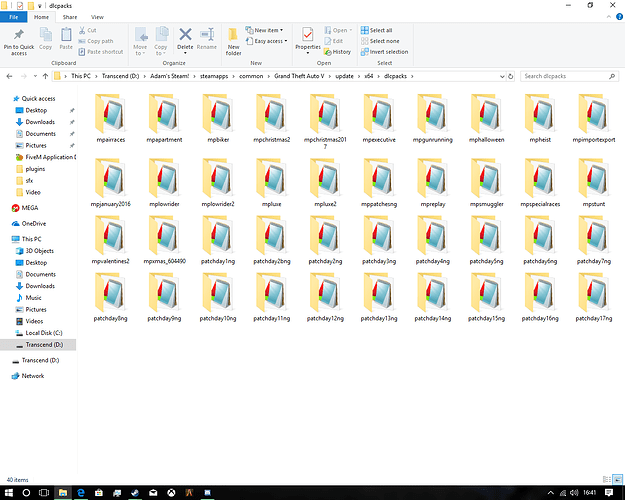The image size is (625, 500).
Task: Click Invert selection in ribbon
Action: [385, 52]
